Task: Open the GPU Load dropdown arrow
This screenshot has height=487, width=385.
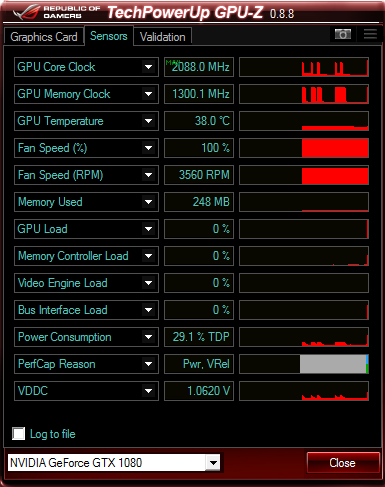Action: pos(148,229)
